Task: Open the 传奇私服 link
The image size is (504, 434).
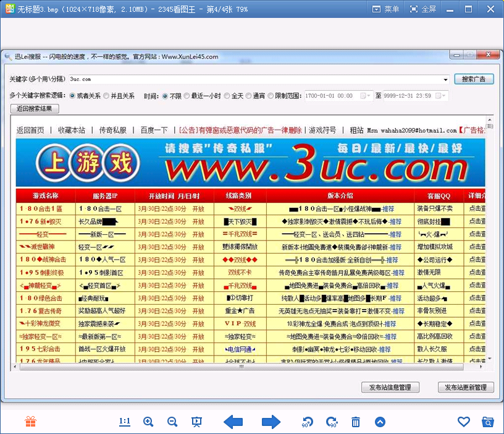Action: [x=113, y=130]
